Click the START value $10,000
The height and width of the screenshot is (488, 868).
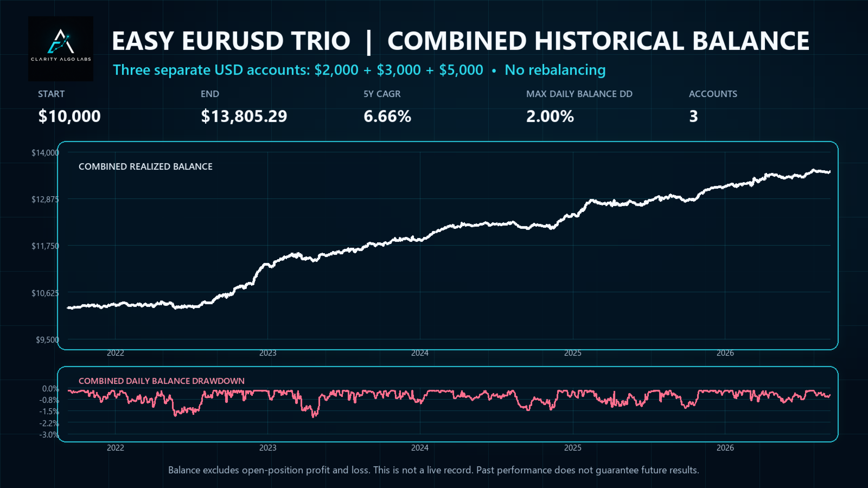point(69,116)
